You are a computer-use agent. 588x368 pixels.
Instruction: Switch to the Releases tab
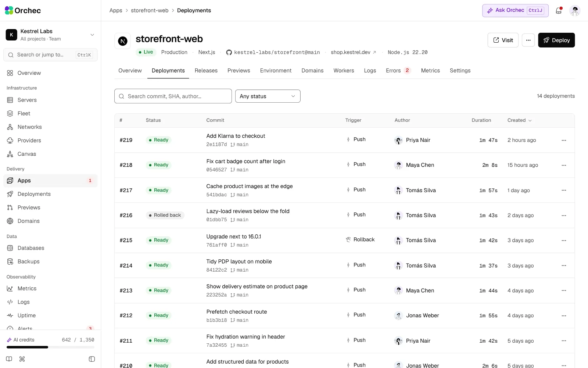click(x=206, y=71)
